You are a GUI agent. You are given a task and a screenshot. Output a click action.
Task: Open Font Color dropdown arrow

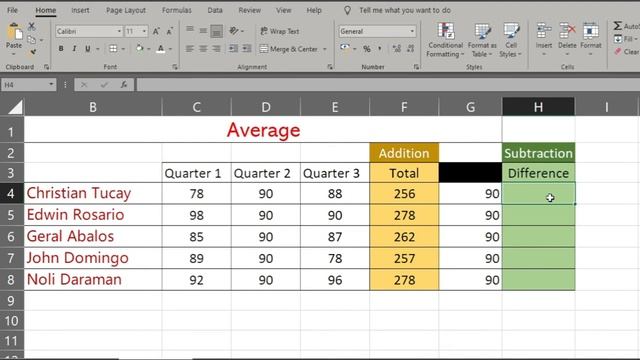pyautogui.click(x=170, y=49)
